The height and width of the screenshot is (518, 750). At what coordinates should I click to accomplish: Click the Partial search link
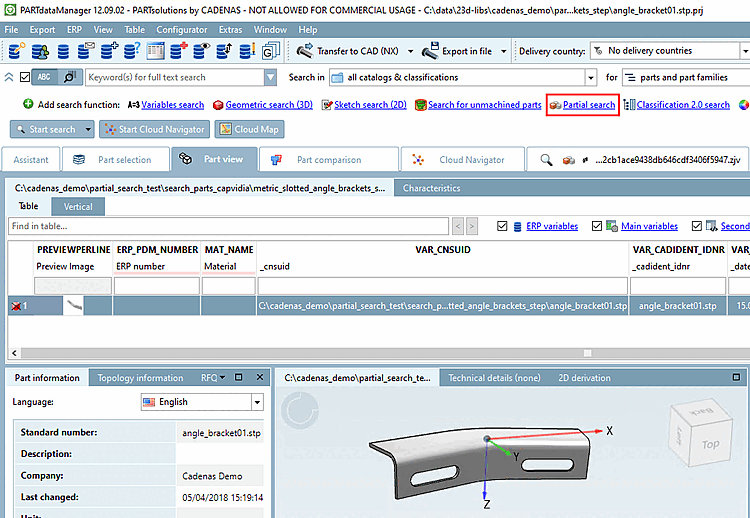click(589, 105)
